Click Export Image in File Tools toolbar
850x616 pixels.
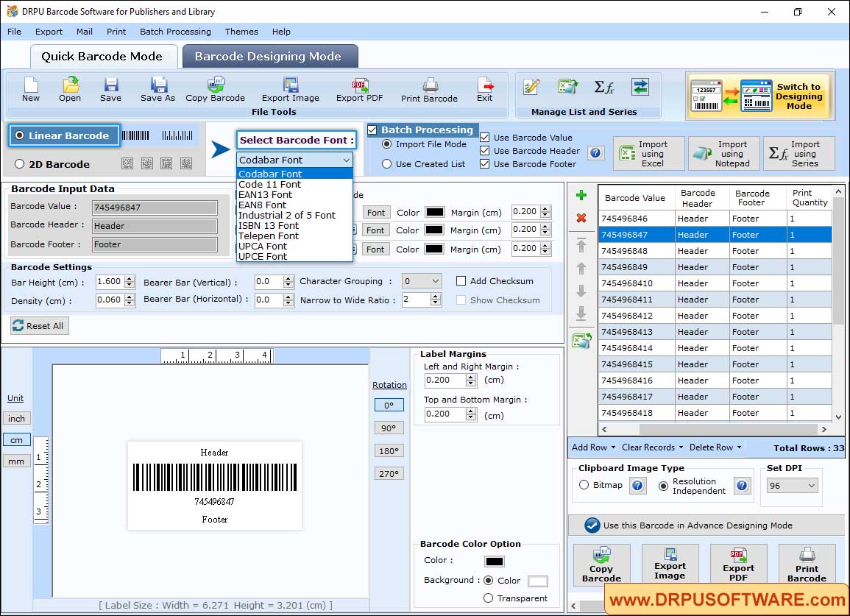click(291, 90)
